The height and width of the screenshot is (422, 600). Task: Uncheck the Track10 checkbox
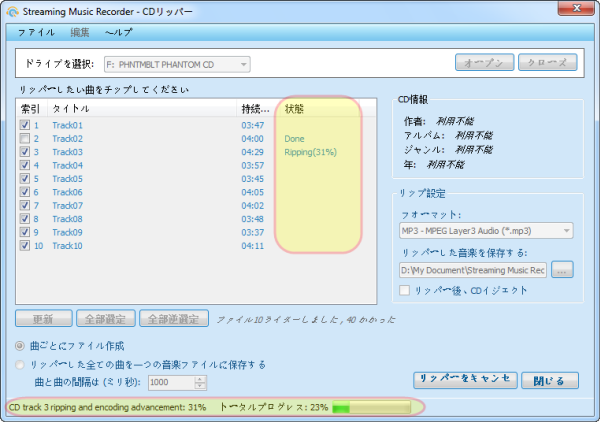point(25,245)
